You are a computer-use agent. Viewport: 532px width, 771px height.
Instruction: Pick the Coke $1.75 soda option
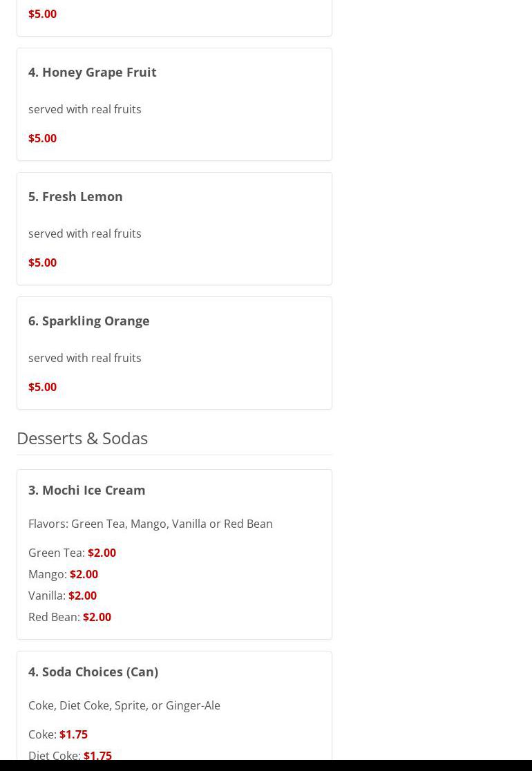(x=73, y=734)
